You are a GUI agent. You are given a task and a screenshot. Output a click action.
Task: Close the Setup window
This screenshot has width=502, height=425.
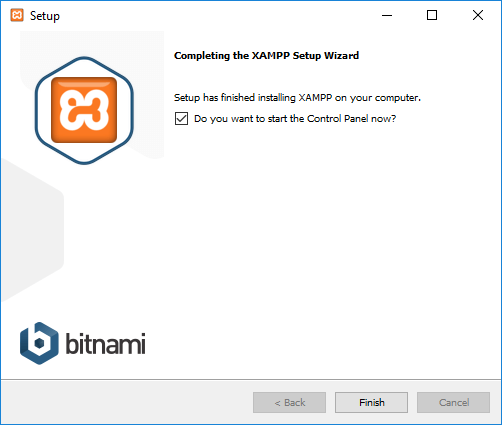pyautogui.click(x=478, y=15)
